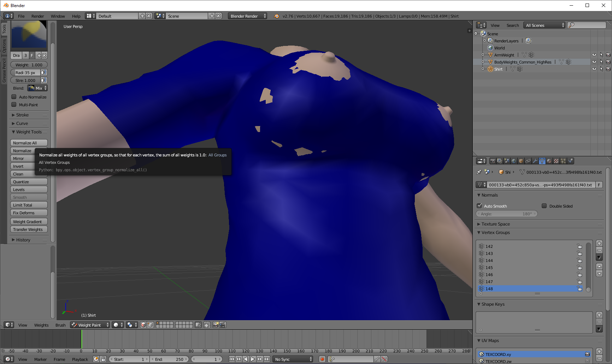The image size is (612, 364).
Task: Click the Limit Total button
Action: [29, 205]
